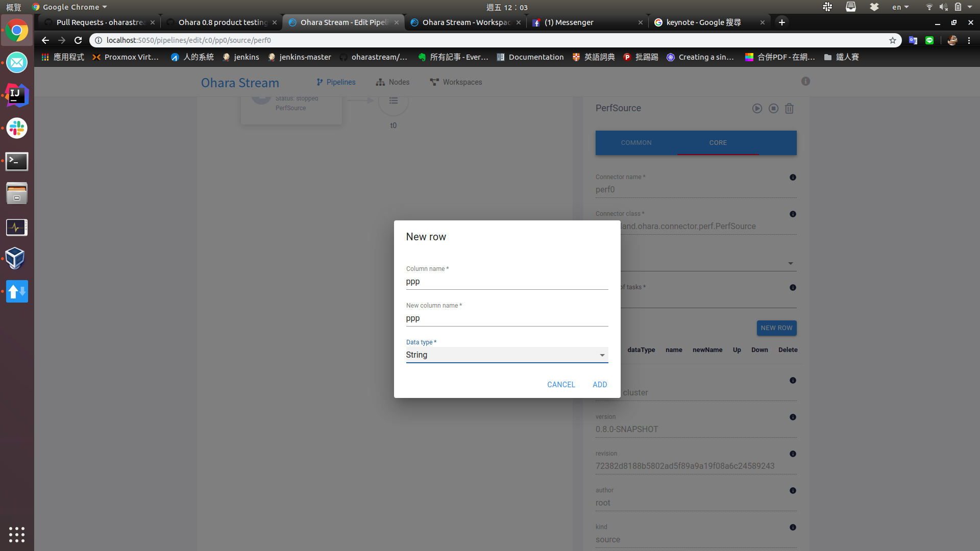980x551 pixels.
Task: Focus the New column name field
Action: [x=507, y=318]
